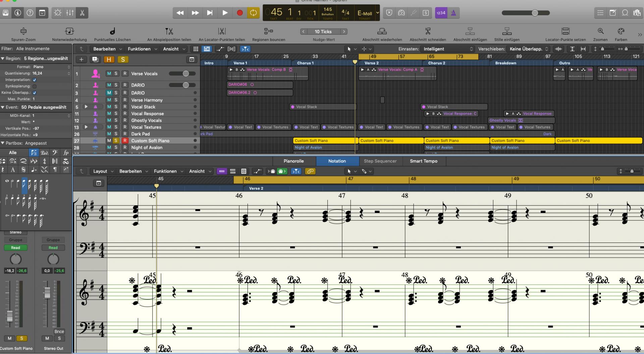Enable the Synkopierung checkbox
Image resolution: width=644 pixels, height=354 pixels.
tap(35, 86)
